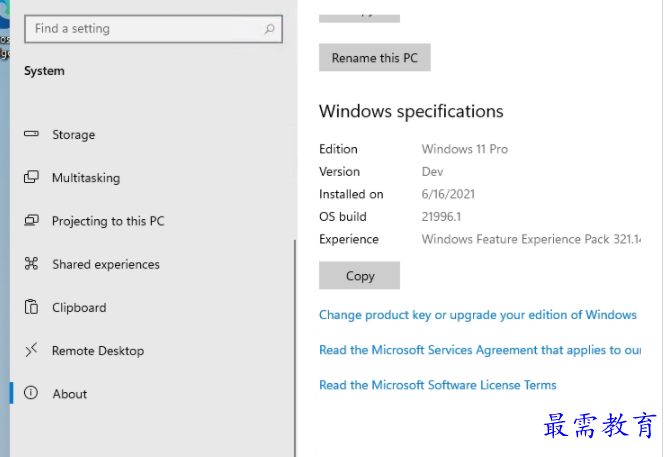The width and height of the screenshot is (665, 457).
Task: Select the Dev version value
Action: (432, 172)
